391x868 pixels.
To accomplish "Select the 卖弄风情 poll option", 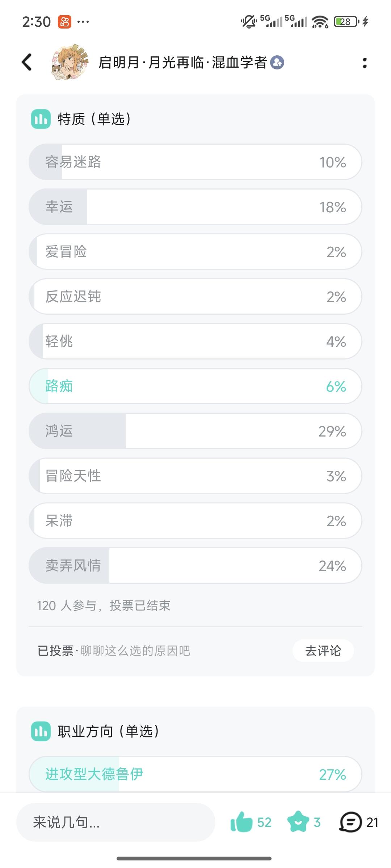I will 195,566.
